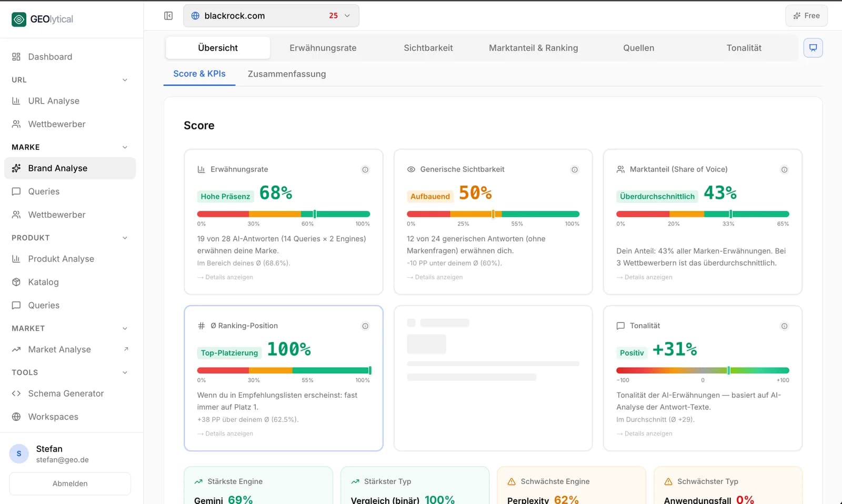
Task: Collapse the URL sidebar section
Action: pyautogui.click(x=125, y=80)
